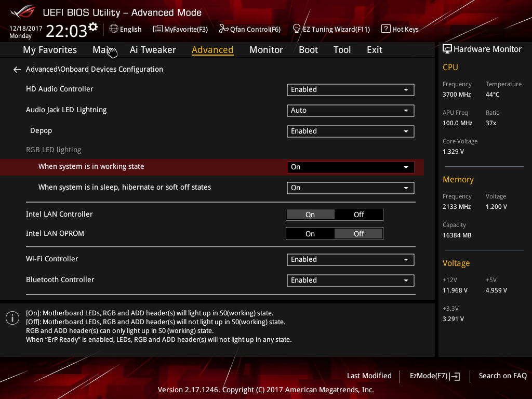Screen dimensions: 532x399
Task: Select the Intel LAN Controller label
Action: 59,214
